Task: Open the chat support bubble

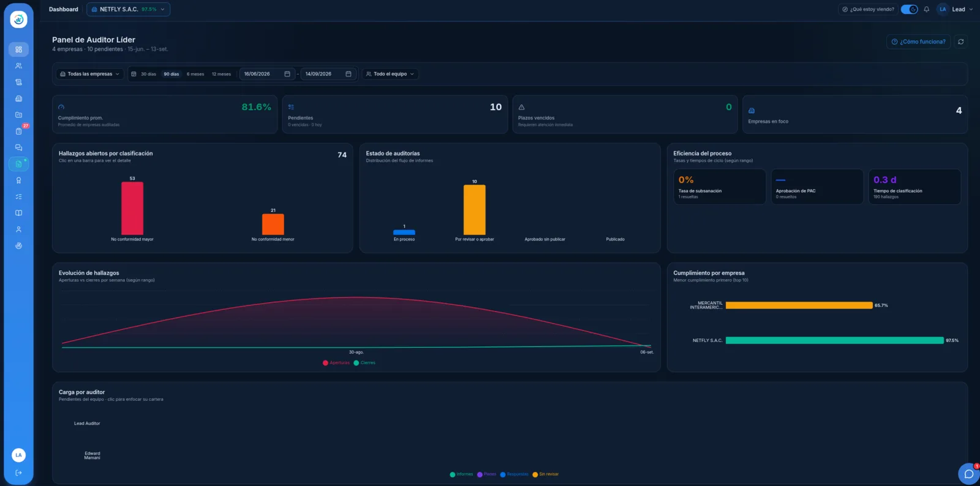Action: tap(968, 474)
